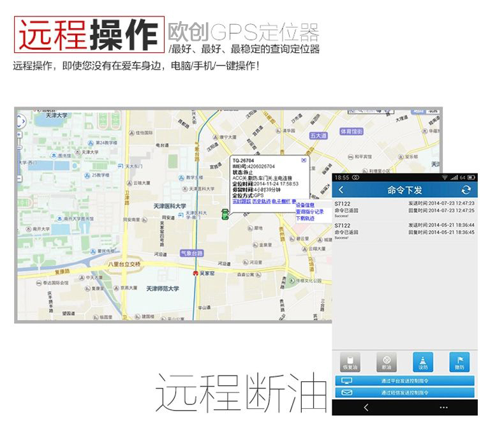Click the green car marker on map
Screen dimensions: 504x433
(x=225, y=214)
